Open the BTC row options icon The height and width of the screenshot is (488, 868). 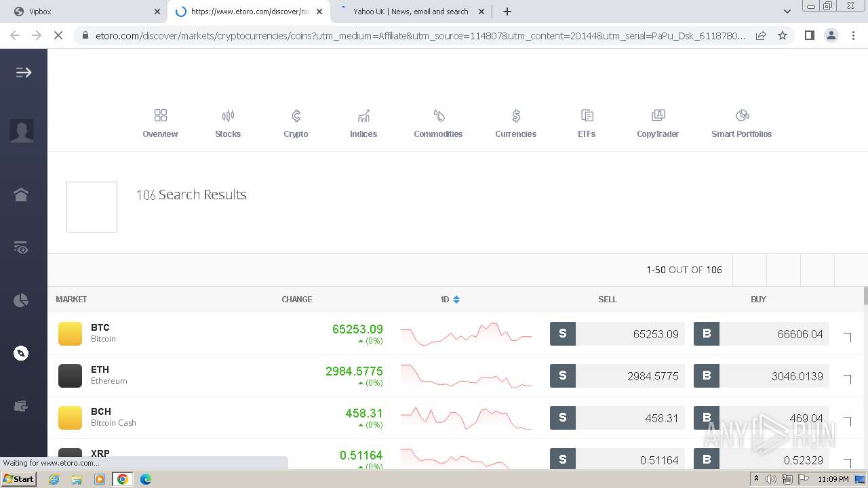pyautogui.click(x=847, y=336)
